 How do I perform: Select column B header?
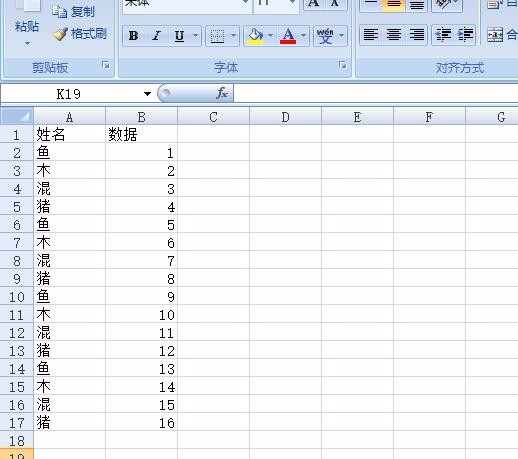(x=141, y=117)
